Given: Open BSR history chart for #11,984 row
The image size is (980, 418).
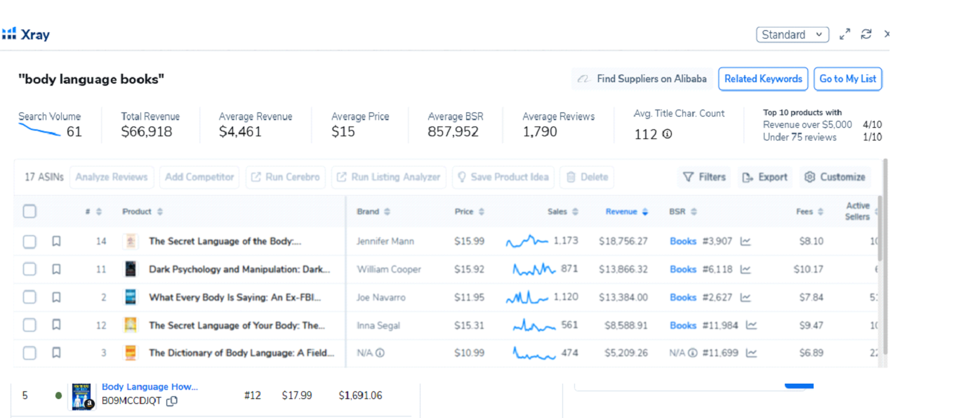Looking at the screenshot, I should click(751, 325).
